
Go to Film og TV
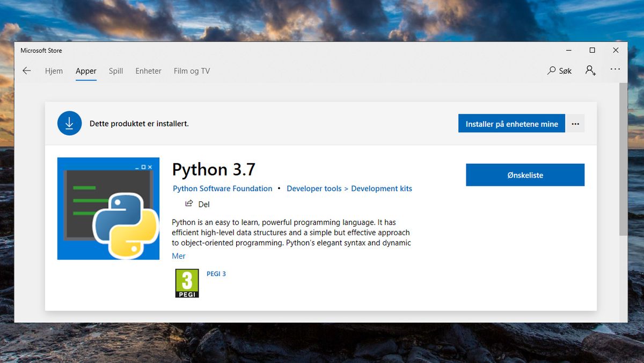[192, 70]
